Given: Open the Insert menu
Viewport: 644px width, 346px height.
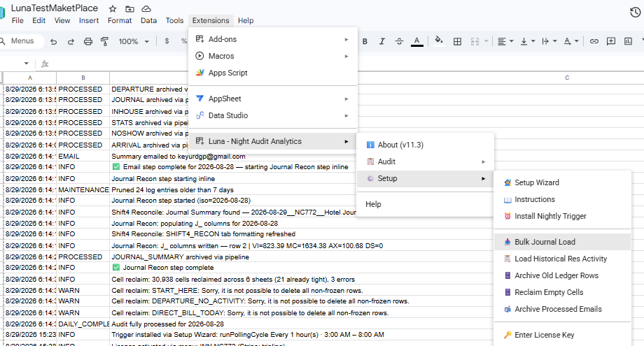Looking at the screenshot, I should click(x=89, y=20).
